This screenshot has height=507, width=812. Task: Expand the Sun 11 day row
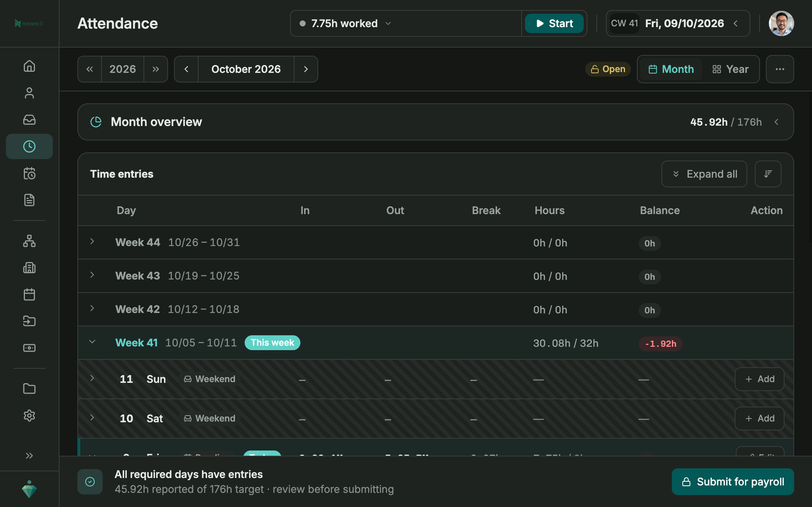92,378
